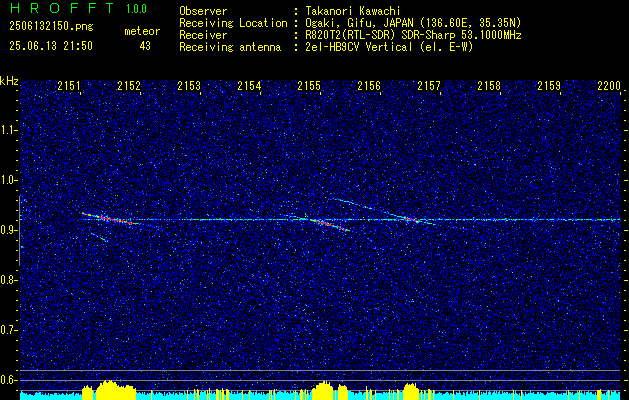Screen dimensions: 629x400
Task: Click the 0.6 kHz axis label
Action: click(x=8, y=380)
